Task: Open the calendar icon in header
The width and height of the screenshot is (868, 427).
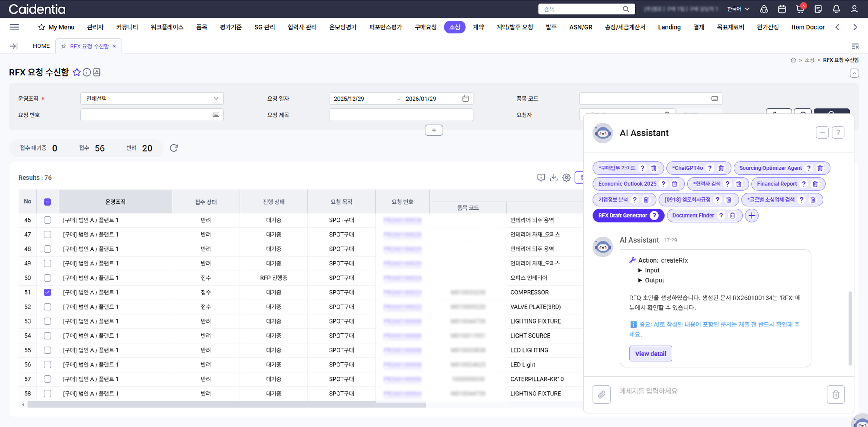Action: click(782, 9)
